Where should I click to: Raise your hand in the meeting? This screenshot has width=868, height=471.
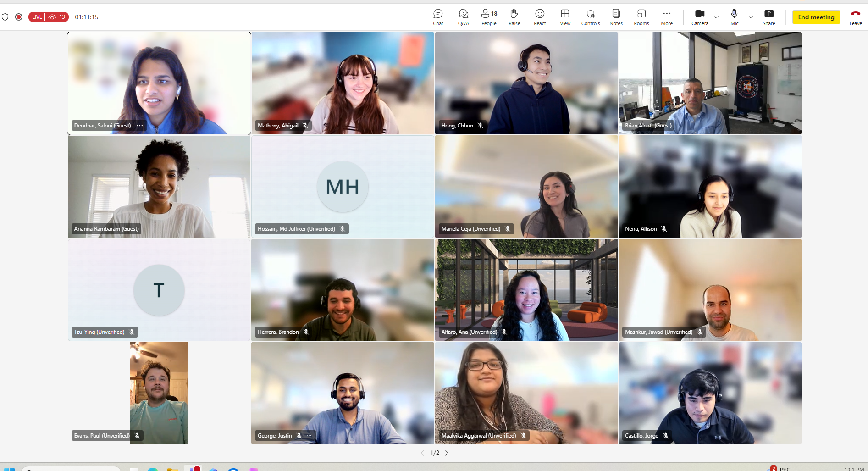click(x=514, y=17)
